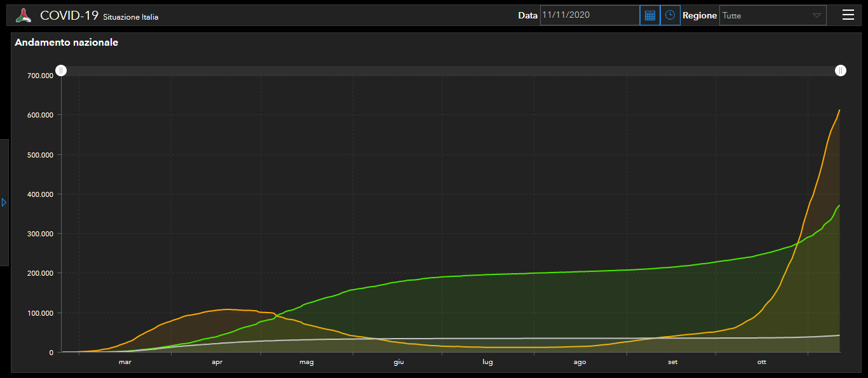Viewport: 868px width, 378px height.
Task: Click the orange curve's April peak
Action: 227,309
